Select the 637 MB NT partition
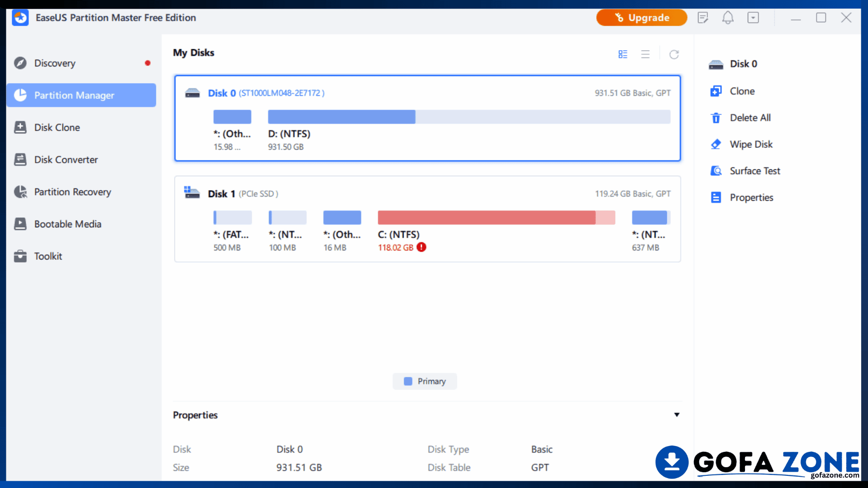Screen dimensions: 868x488 [x=651, y=217]
